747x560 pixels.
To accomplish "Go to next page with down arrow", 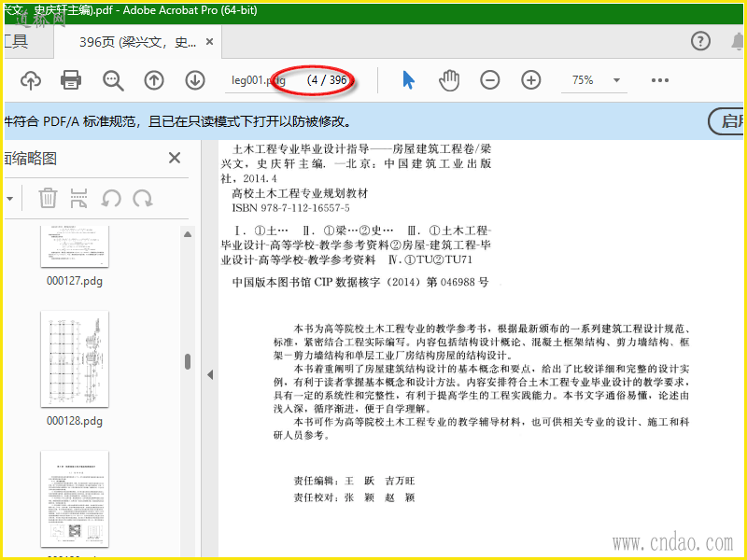I will (195, 80).
